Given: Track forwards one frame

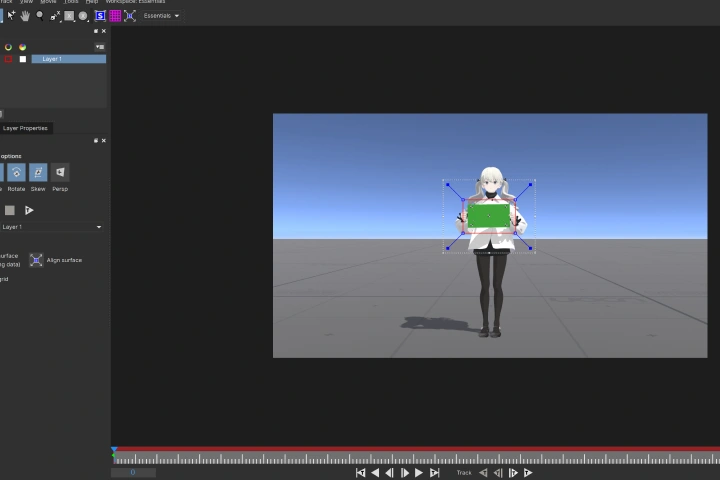Looking at the screenshot, I should (513, 473).
